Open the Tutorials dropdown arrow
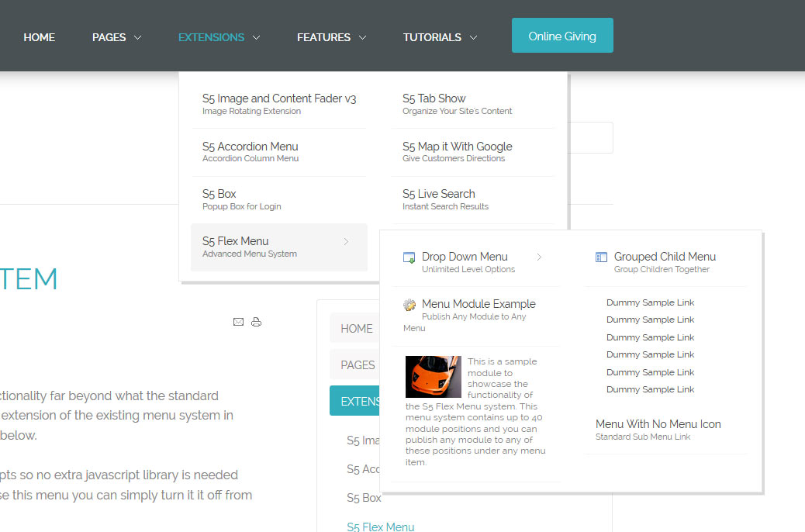The width and height of the screenshot is (805, 532). click(x=473, y=37)
